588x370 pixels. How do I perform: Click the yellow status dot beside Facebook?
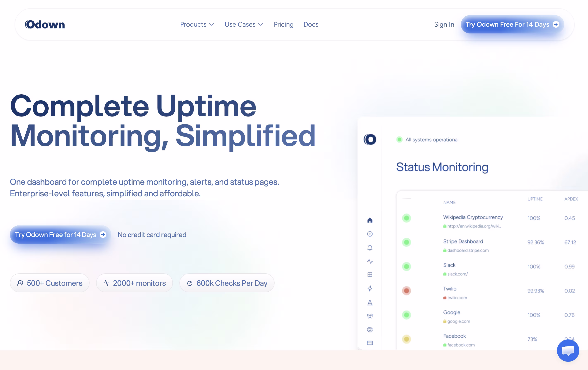(x=406, y=339)
